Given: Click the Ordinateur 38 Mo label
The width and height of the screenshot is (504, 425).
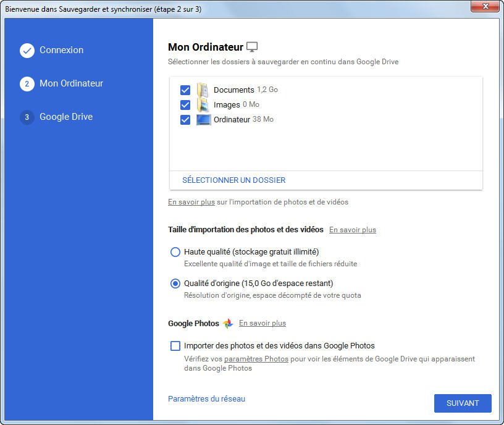Looking at the screenshot, I should tap(243, 120).
